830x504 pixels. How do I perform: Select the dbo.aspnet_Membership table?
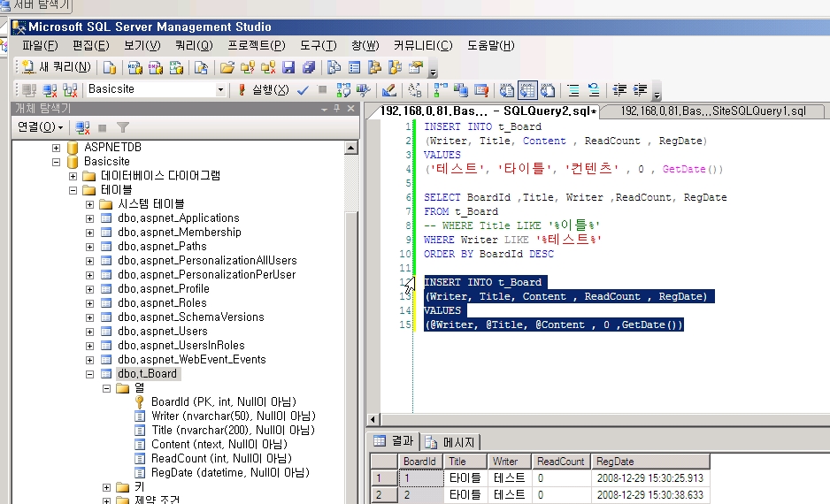[x=180, y=233]
